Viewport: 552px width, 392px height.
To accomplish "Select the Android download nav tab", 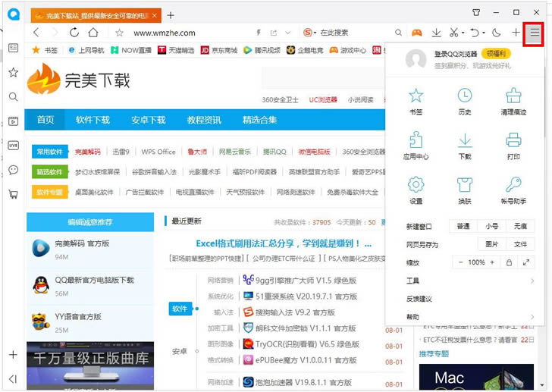I will [148, 120].
